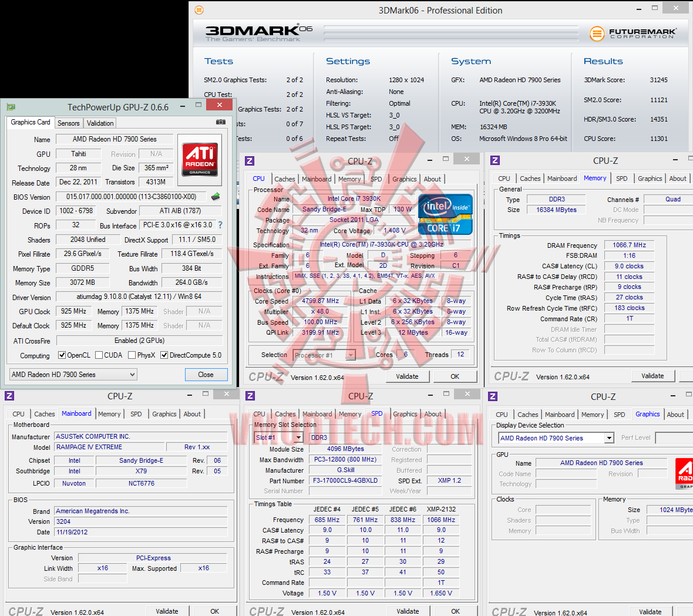
Task: Click the GPU-Z title bar app icon
Action: point(11,107)
